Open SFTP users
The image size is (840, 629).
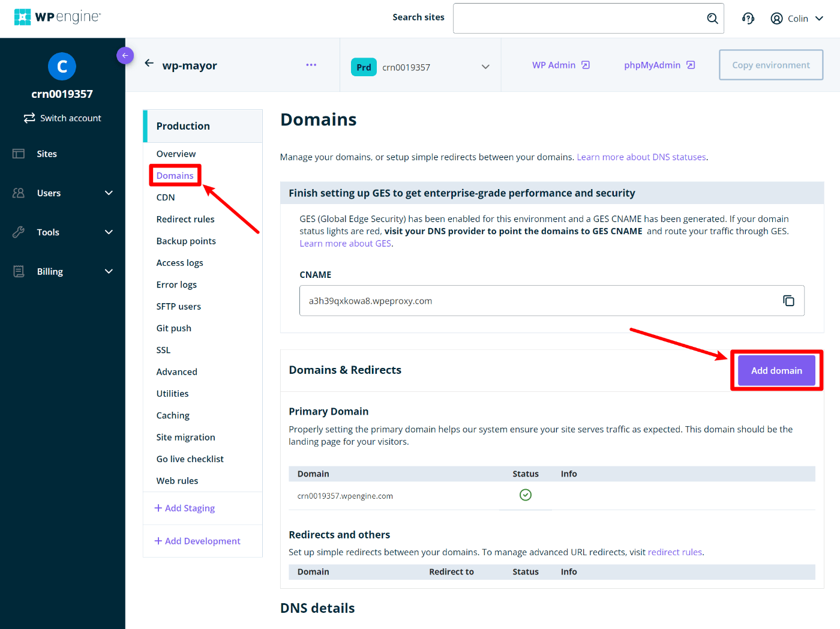(178, 306)
